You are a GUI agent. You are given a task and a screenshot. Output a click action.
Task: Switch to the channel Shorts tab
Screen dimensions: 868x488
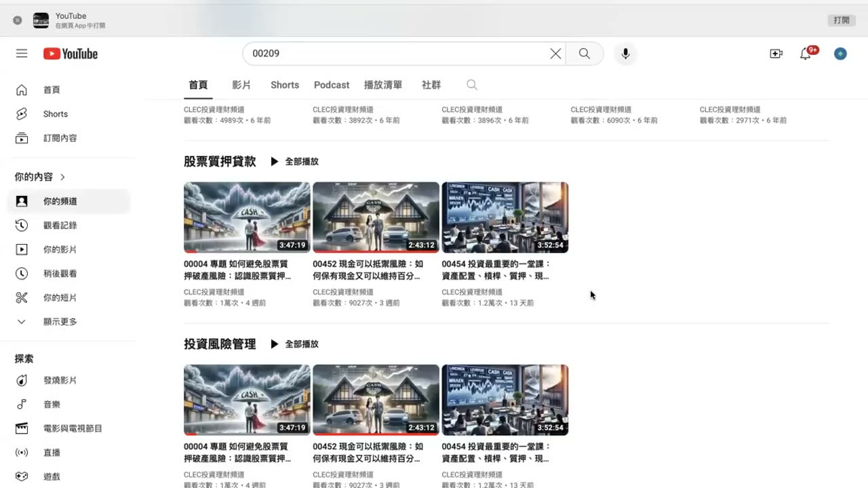pyautogui.click(x=285, y=85)
